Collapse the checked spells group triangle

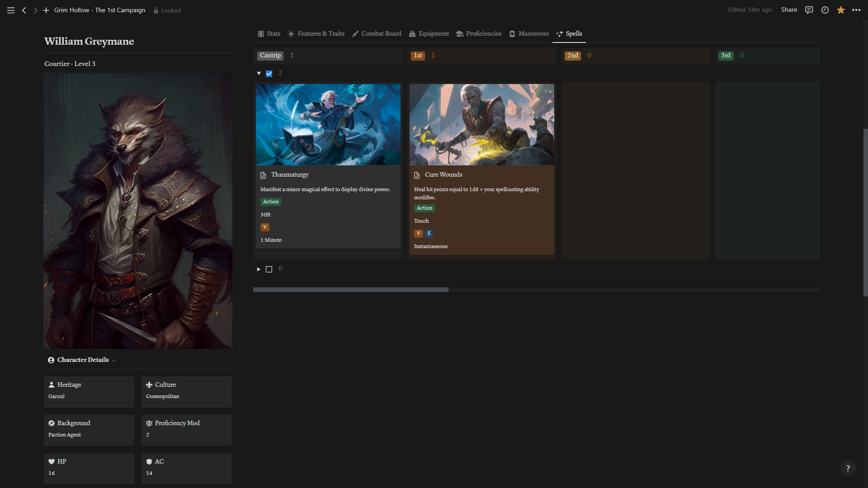[x=259, y=73]
